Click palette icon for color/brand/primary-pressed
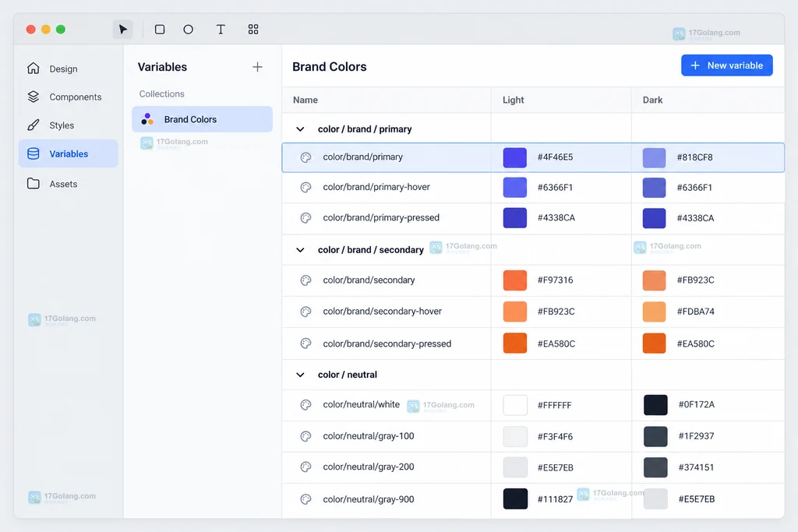This screenshot has height=532, width=798. [305, 218]
